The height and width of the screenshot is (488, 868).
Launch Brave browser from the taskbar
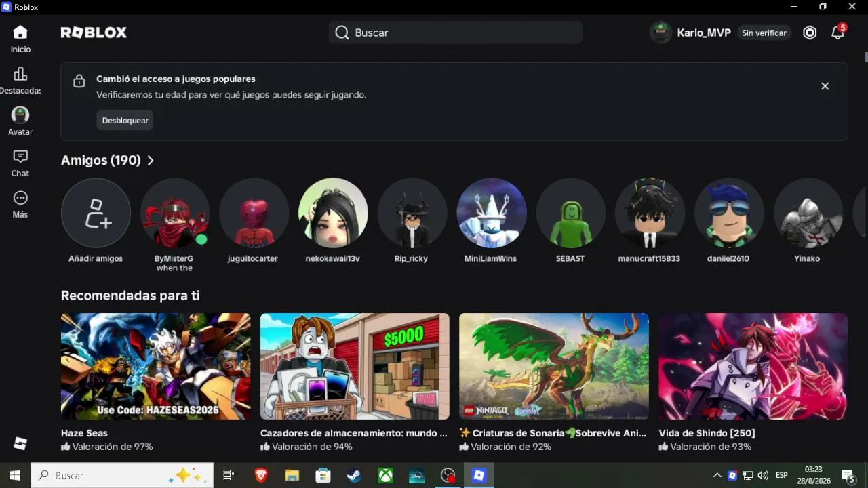[x=261, y=476]
